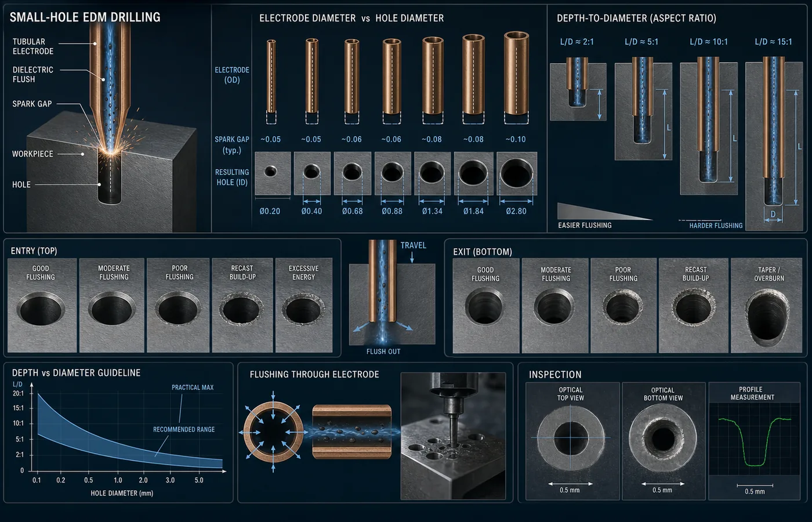Open the exit GOOD FLUSHING hole image
This screenshot has height=522, width=812.
[x=485, y=306]
